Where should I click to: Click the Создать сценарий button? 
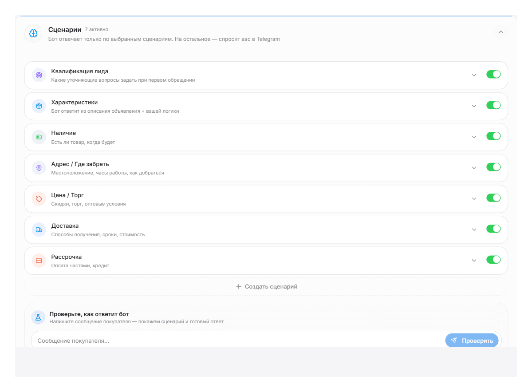[x=266, y=286]
